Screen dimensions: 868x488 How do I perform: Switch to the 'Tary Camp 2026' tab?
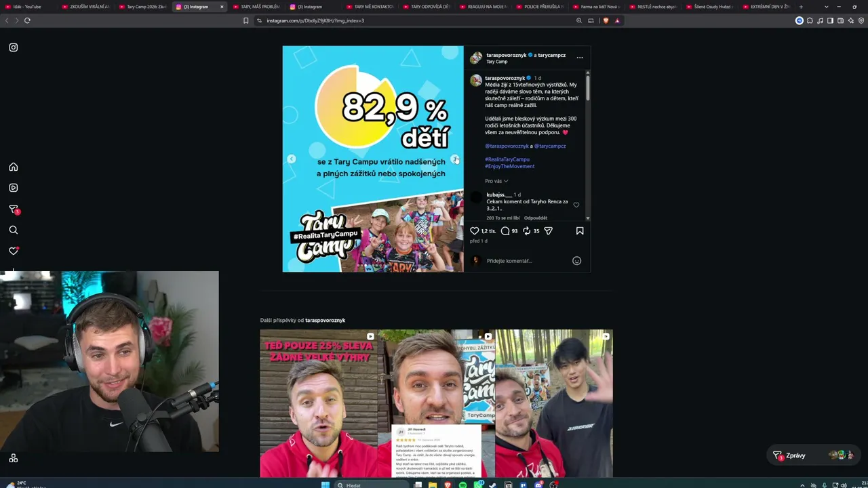143,7
